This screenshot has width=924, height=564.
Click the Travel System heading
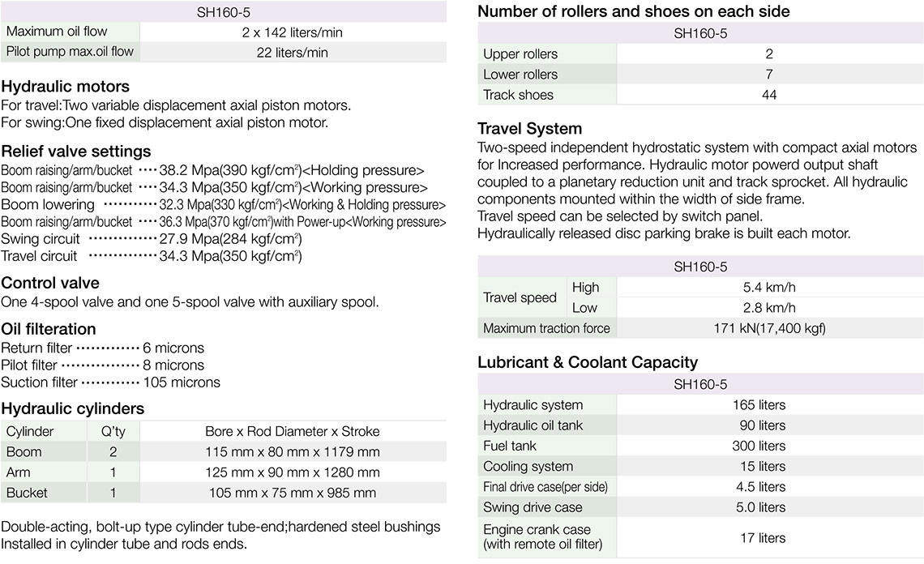tap(530, 129)
